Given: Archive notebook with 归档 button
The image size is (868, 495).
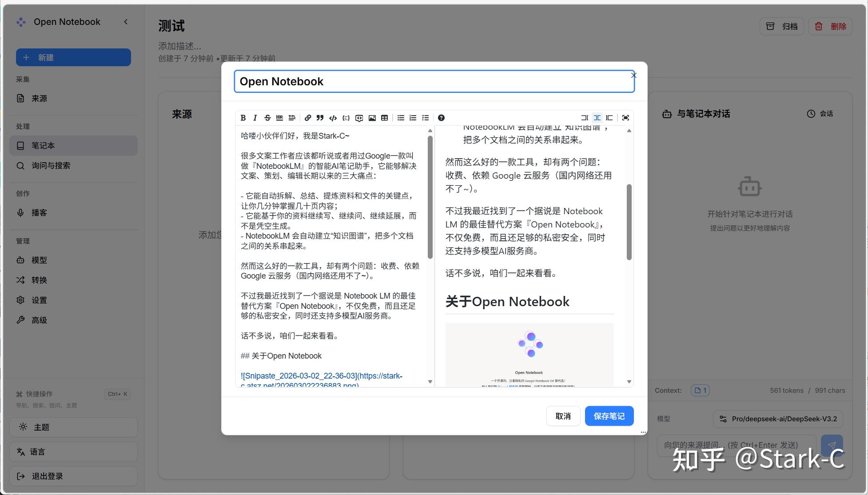Looking at the screenshot, I should click(x=782, y=26).
